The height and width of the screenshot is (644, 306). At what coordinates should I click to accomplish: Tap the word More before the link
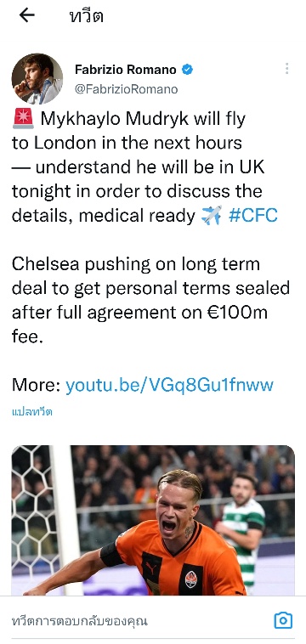tap(37, 385)
